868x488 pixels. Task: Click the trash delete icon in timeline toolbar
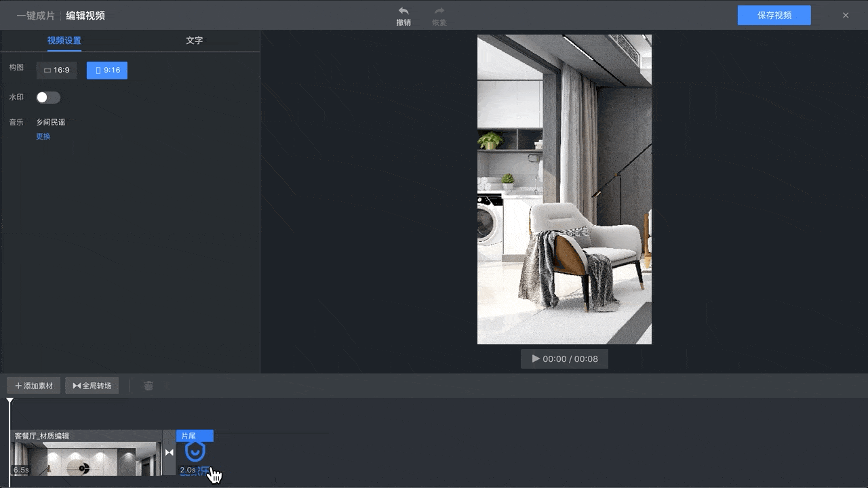click(149, 386)
